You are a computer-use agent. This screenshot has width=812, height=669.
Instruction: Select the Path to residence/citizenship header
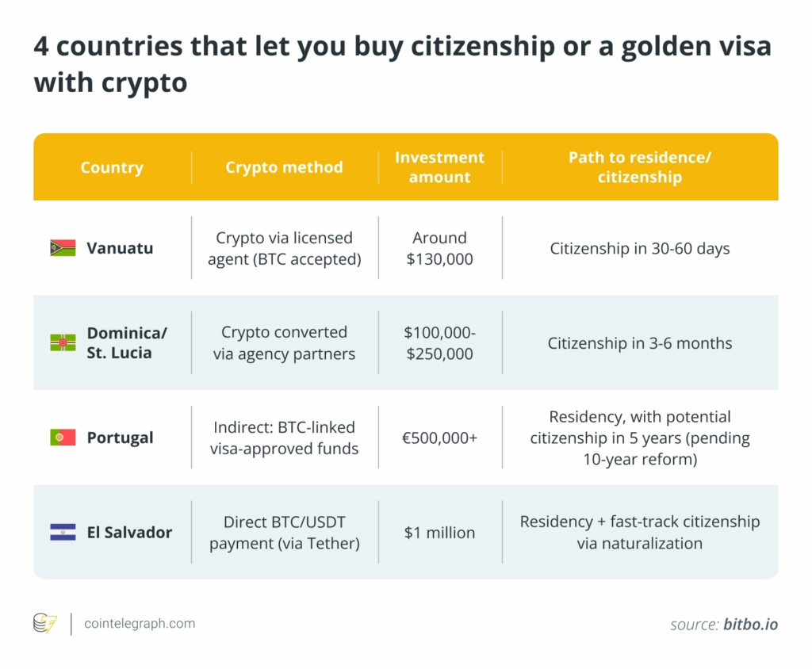639,167
